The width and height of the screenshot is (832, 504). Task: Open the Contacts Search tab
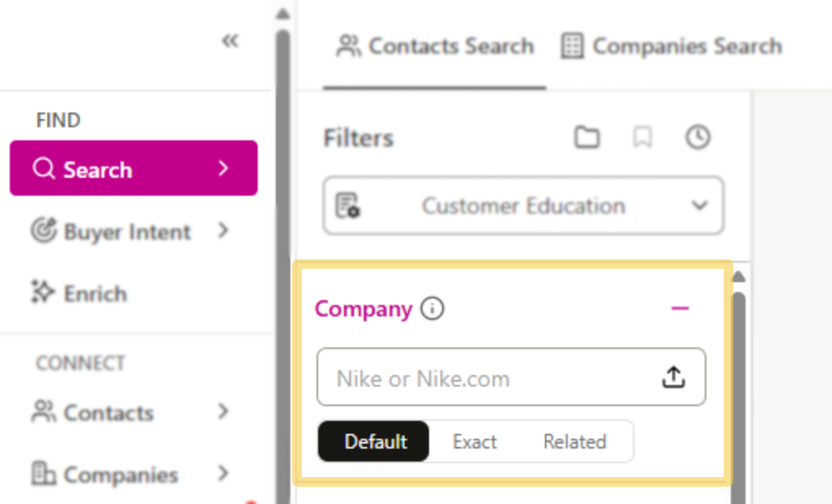coord(435,46)
